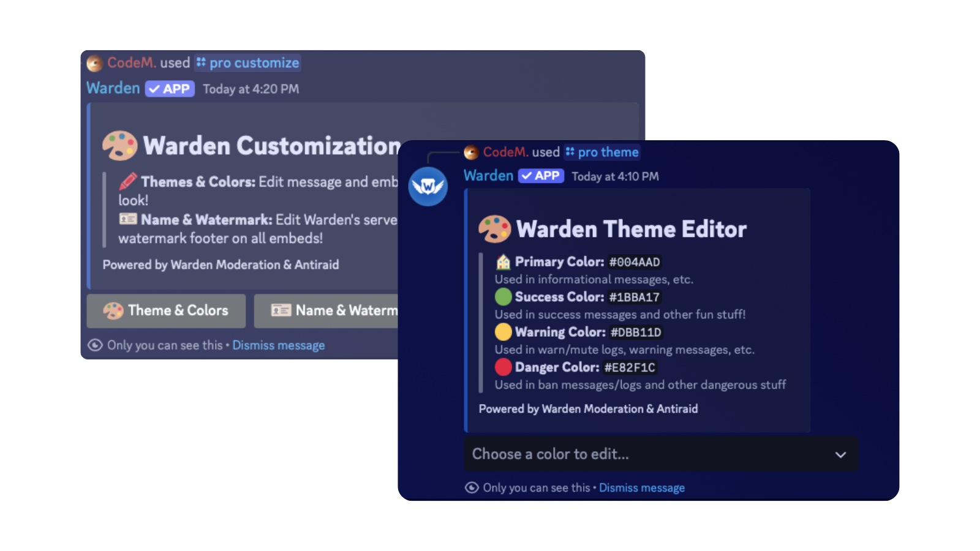The image size is (980, 551).
Task: Click the green Success Color swatch
Action: point(503,297)
